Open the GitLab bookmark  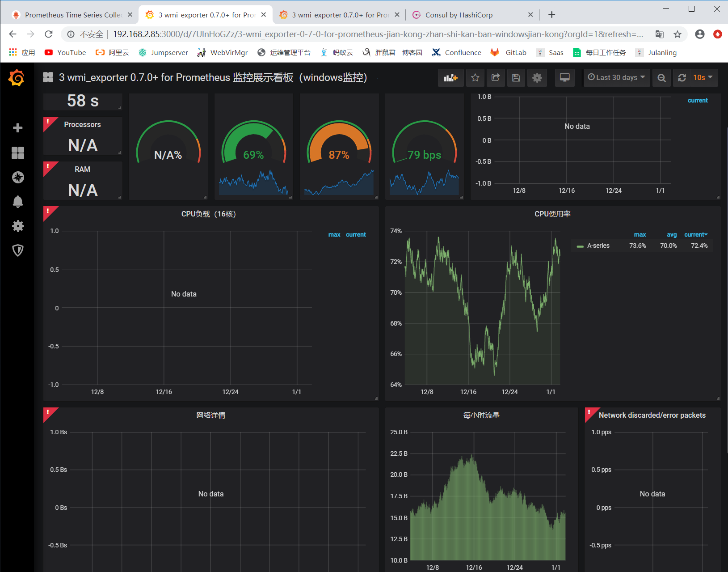509,52
